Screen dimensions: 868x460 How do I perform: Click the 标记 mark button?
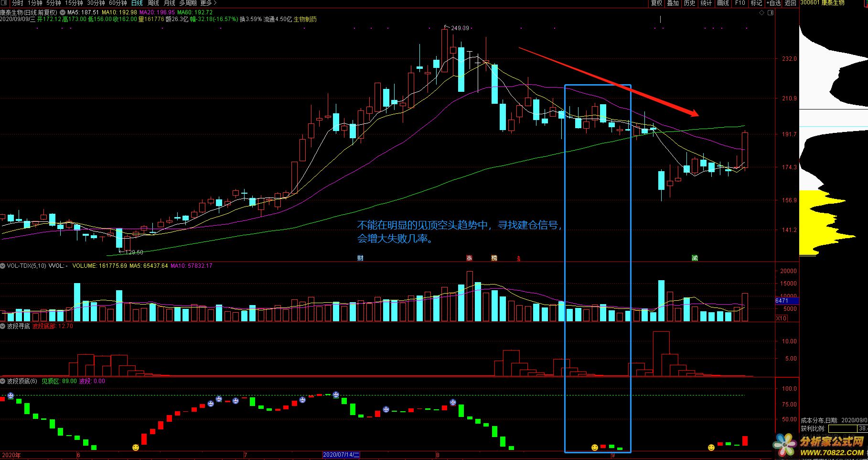pos(756,3)
